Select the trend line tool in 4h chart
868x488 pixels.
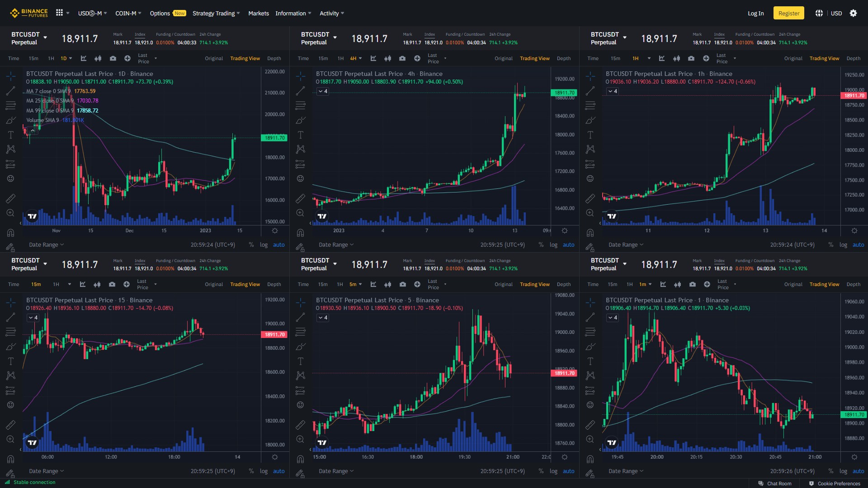pos(300,91)
